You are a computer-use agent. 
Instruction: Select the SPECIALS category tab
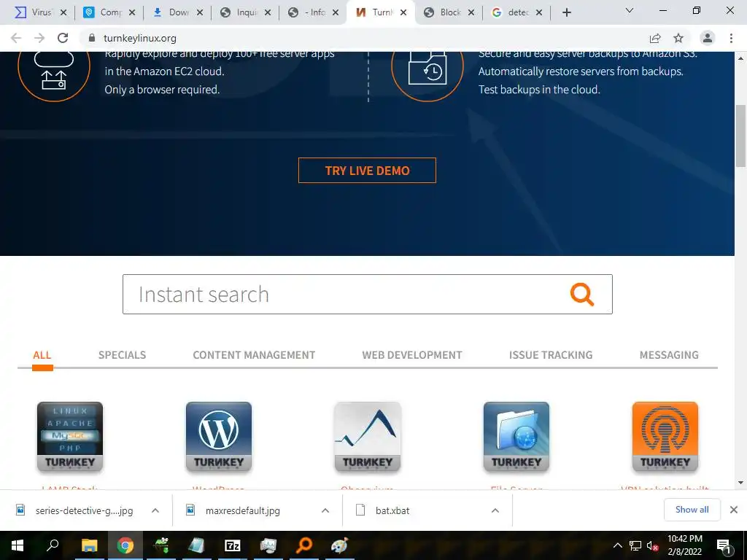[x=122, y=355]
